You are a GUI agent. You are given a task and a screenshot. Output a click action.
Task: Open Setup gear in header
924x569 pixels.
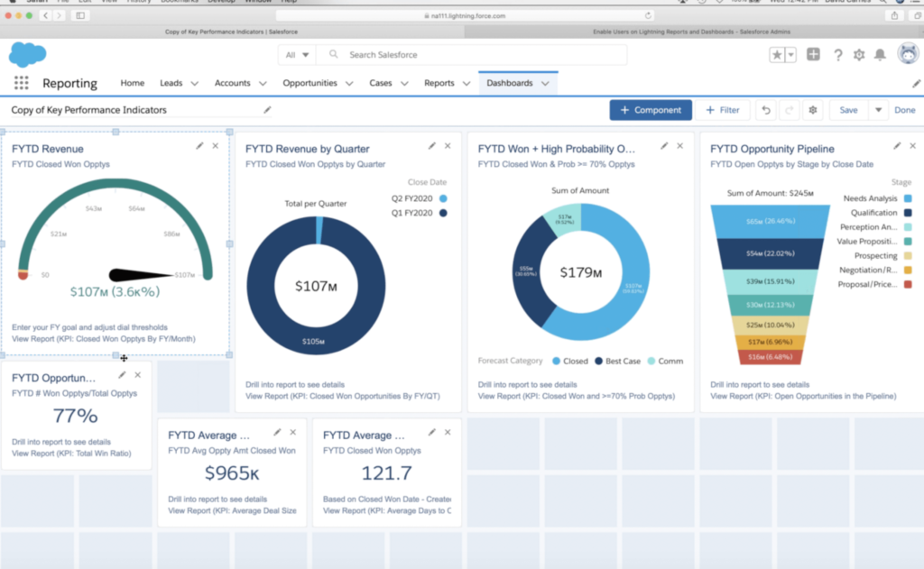pos(859,55)
